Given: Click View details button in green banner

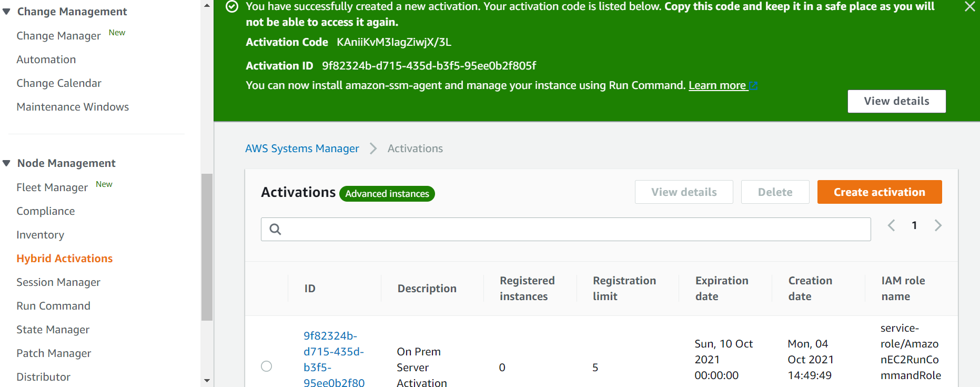Looking at the screenshot, I should [896, 101].
